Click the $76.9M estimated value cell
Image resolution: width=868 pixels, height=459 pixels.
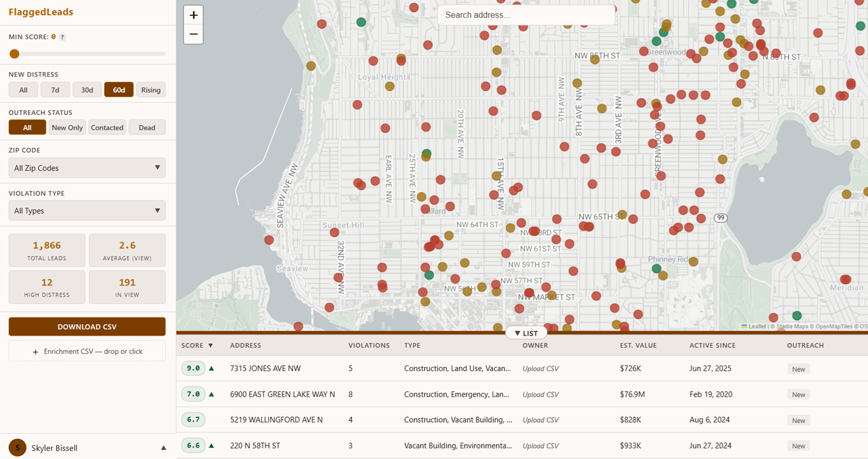[632, 394]
